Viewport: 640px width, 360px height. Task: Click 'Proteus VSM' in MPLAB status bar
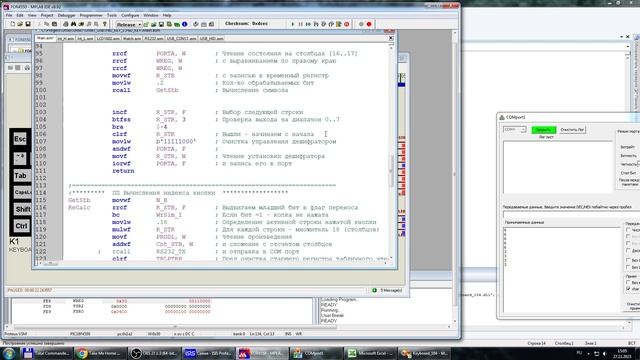[x=16, y=334]
